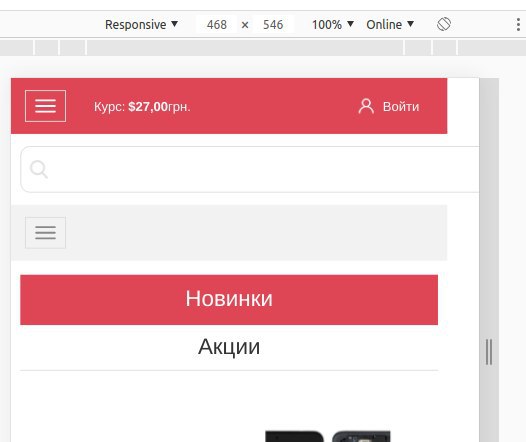The height and width of the screenshot is (442, 526).
Task: Open the Online throttling dropdown
Action: (x=390, y=24)
